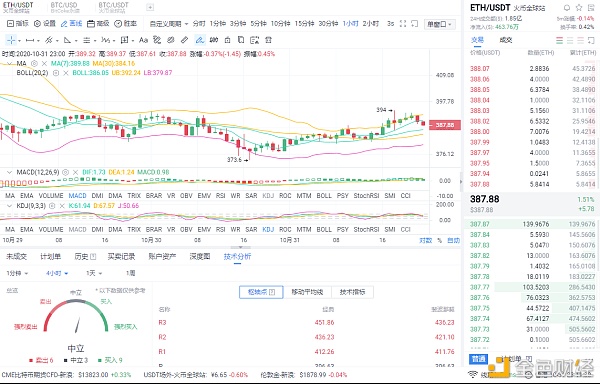Collapse the MACD panel chevron
Viewport: 600px width, 384px height.
(x=10, y=172)
